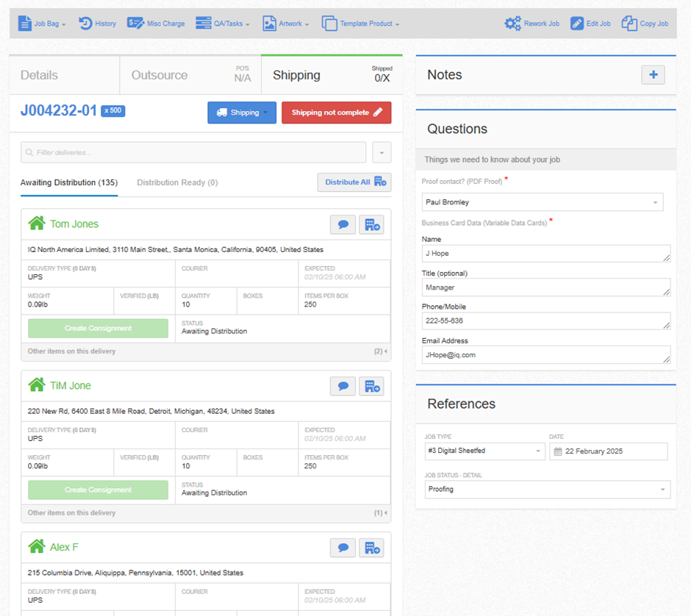
Task: Click the Alex F Aliquippa address line
Action: coord(135,573)
